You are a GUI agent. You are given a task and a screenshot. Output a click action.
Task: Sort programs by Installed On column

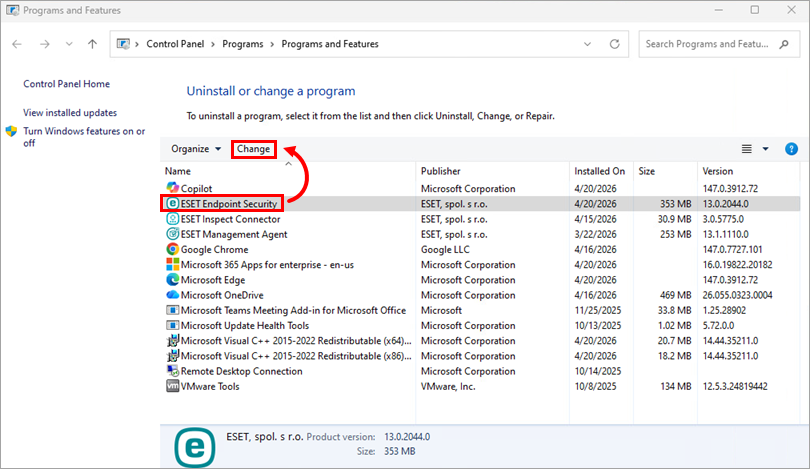point(600,171)
